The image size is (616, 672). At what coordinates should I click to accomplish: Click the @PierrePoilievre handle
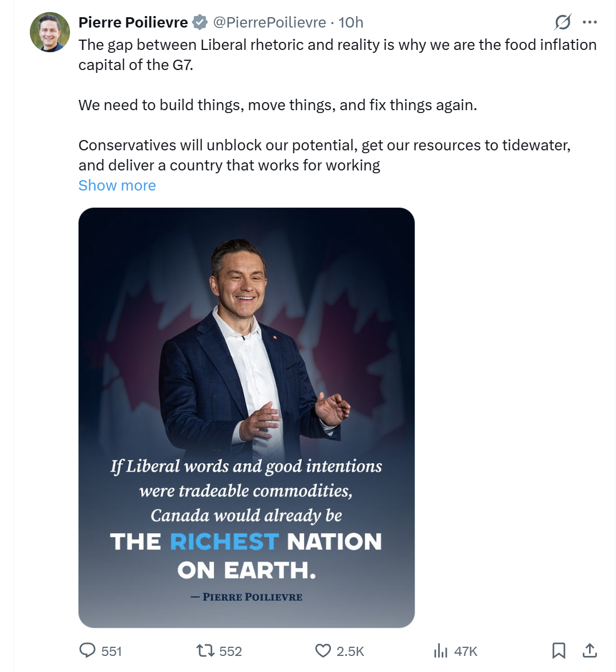pyautogui.click(x=270, y=22)
